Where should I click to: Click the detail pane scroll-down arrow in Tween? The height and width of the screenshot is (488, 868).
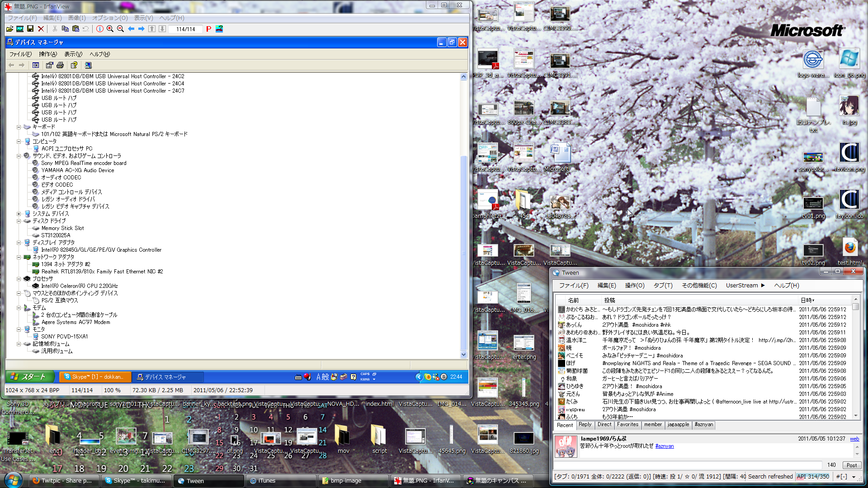click(x=857, y=455)
